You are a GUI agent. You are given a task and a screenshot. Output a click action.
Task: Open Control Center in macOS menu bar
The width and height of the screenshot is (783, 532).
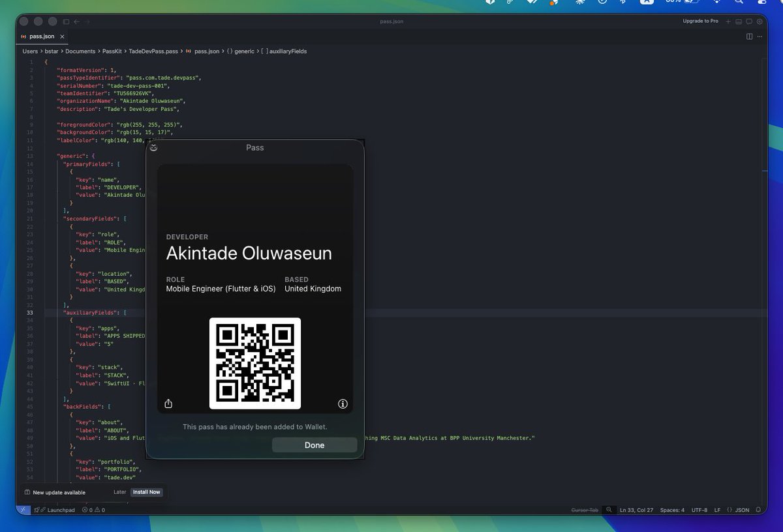tap(761, 2)
